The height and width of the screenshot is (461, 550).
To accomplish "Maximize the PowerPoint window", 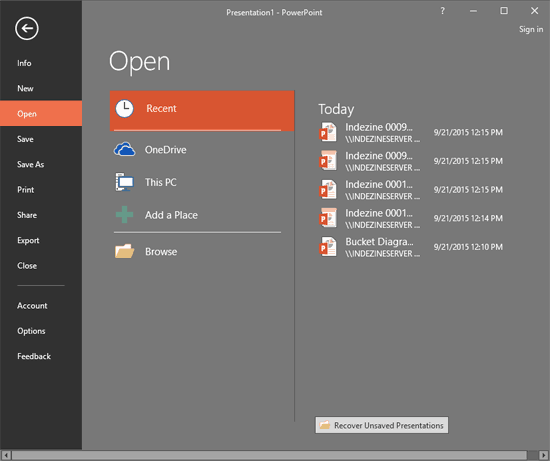I will (x=504, y=11).
